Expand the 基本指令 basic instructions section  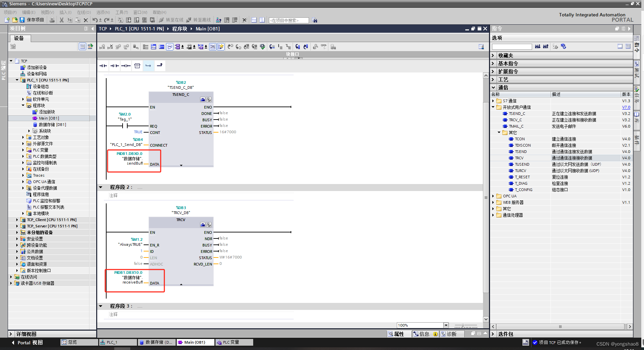[493, 63]
